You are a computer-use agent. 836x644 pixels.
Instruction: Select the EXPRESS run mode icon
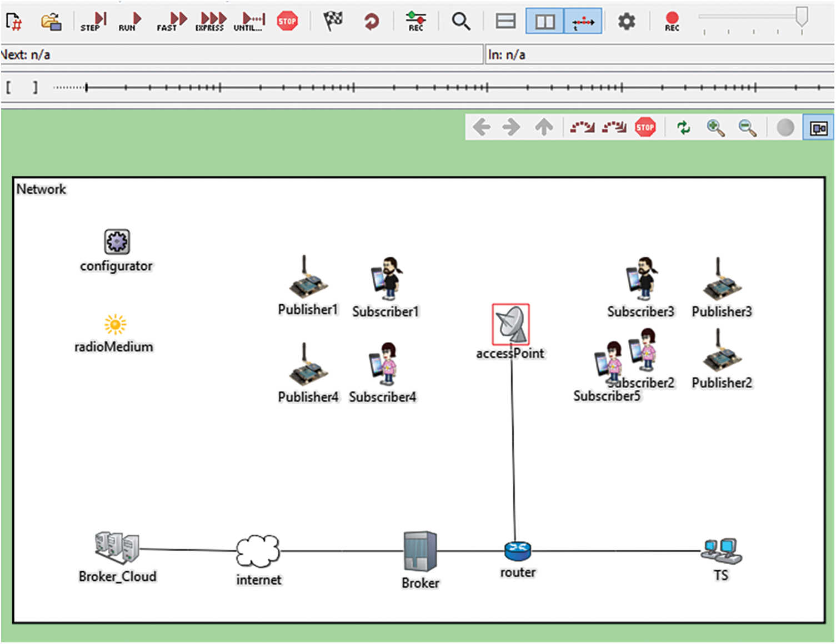coord(210,21)
